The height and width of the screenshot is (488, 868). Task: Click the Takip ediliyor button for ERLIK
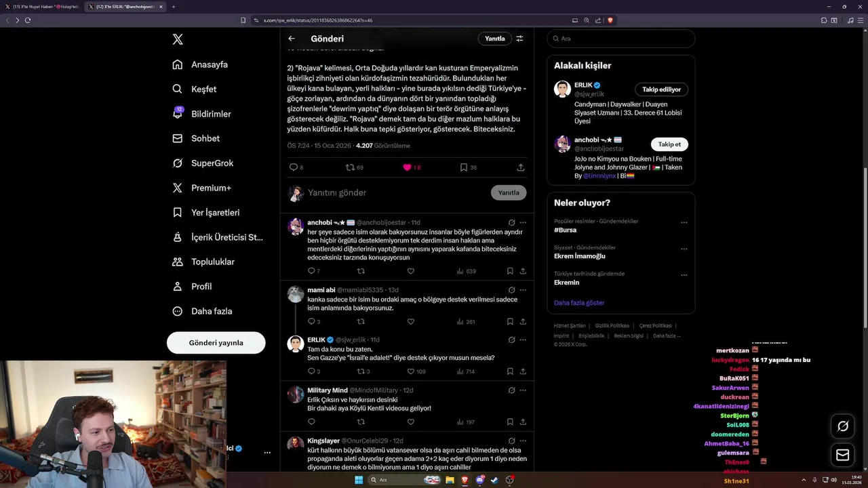pos(662,89)
